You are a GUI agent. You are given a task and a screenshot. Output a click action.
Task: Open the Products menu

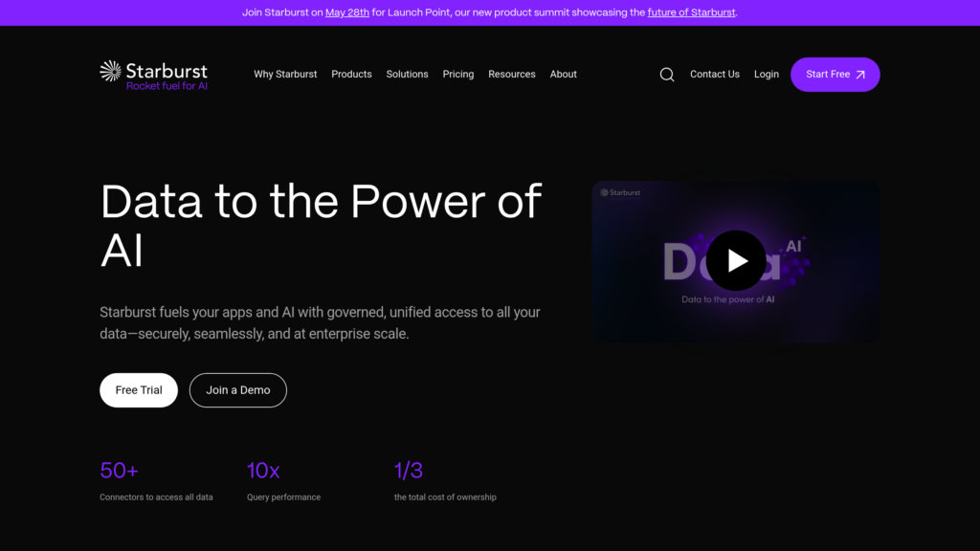(351, 75)
